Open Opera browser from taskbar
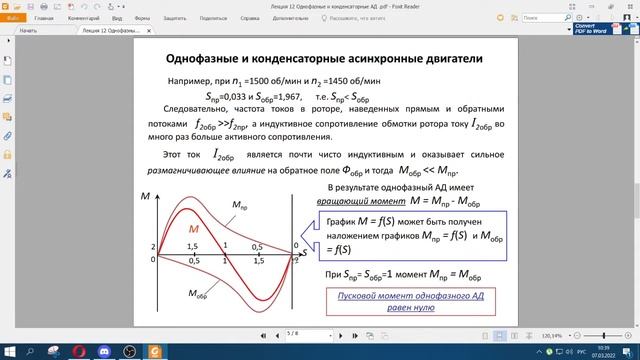The height and width of the screenshot is (360, 640). tap(79, 351)
